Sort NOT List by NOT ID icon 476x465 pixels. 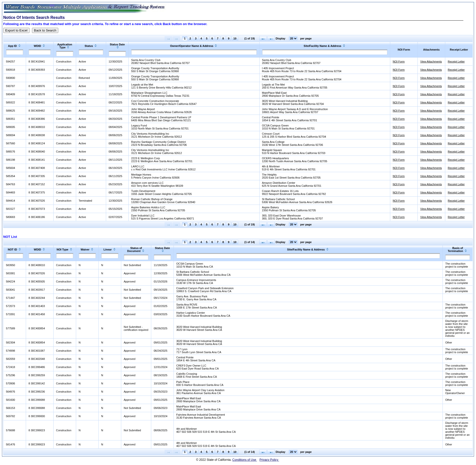click(x=20, y=249)
